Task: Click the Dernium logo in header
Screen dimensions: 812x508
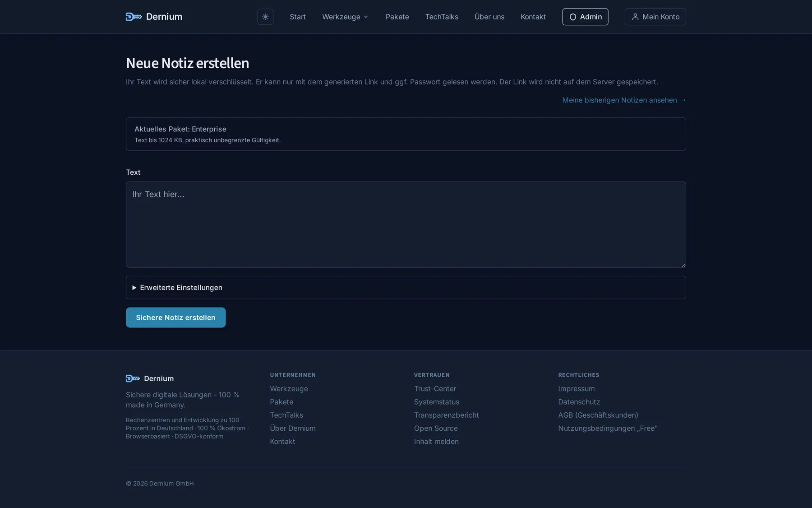Action: [x=154, y=17]
